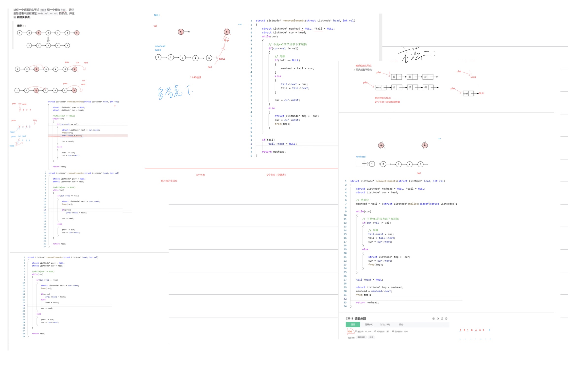Click the edit icon beside CM11 链表分割
588x367 pixels.
click(433, 319)
